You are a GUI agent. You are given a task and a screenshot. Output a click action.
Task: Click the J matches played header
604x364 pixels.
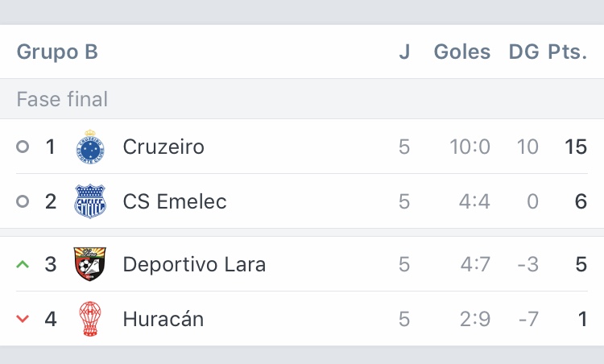click(404, 52)
